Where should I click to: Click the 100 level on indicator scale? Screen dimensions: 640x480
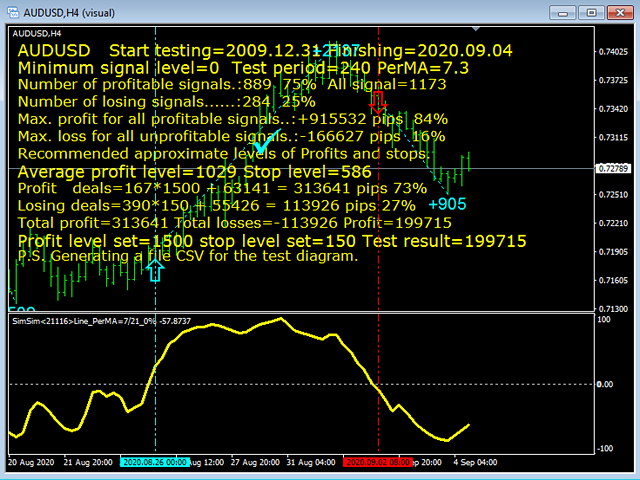604,320
